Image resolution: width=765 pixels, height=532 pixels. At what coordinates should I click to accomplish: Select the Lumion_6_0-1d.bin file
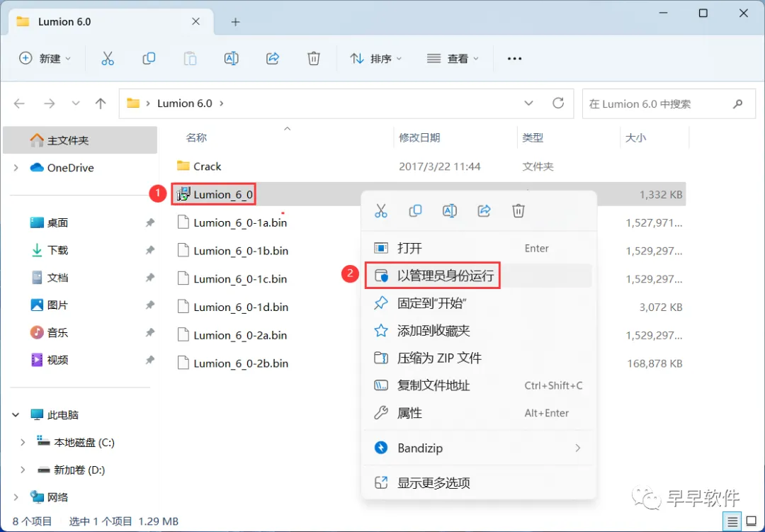tap(241, 307)
